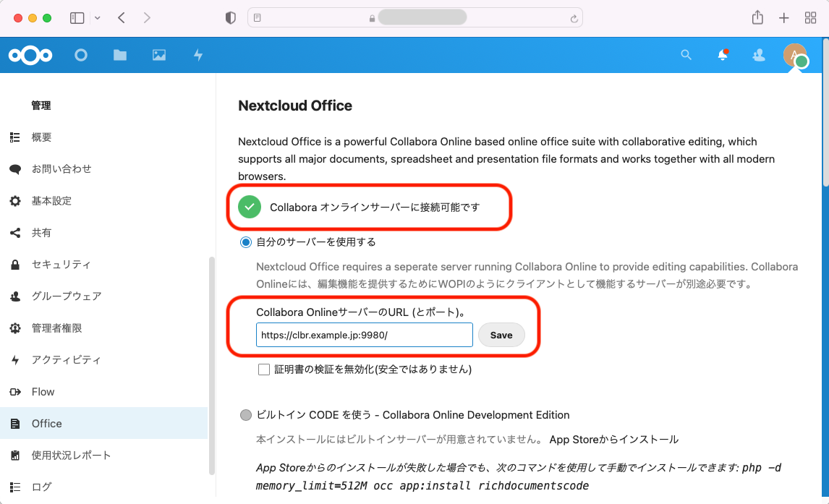
Task: Click the Safari share icon
Action: point(757,17)
